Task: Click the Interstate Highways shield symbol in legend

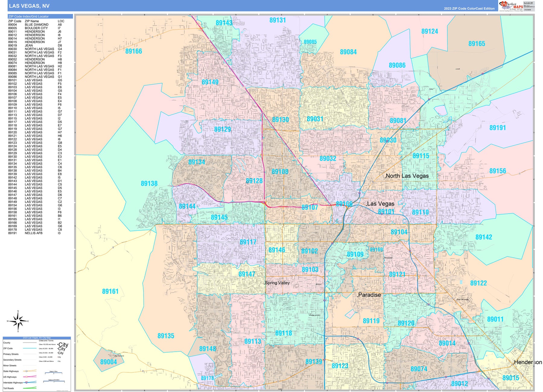Action: (x=27, y=383)
